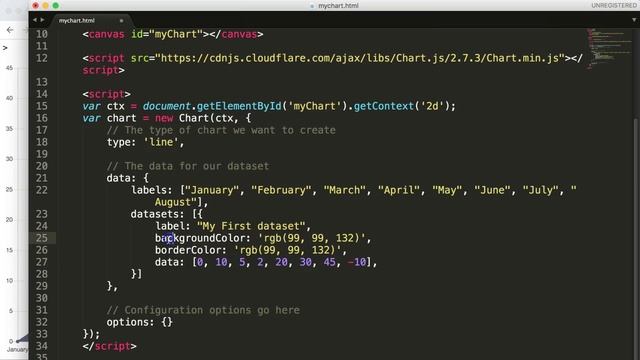Click the minimap code preview

[x=609, y=49]
